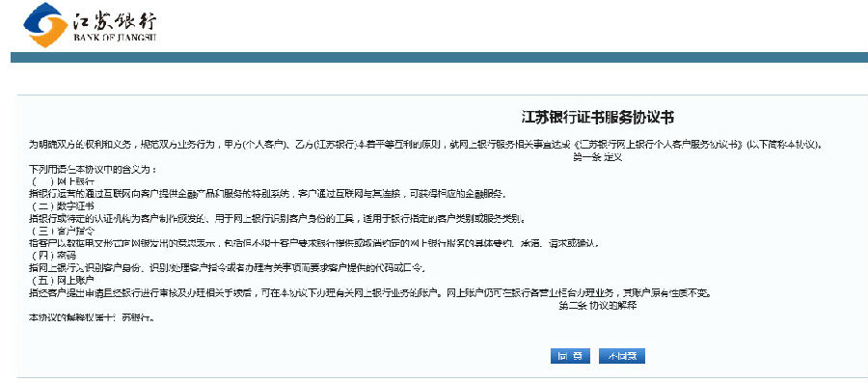Click the 不同意 (Disagree) button
Viewport: 868px width, 383px height.
pos(622,356)
